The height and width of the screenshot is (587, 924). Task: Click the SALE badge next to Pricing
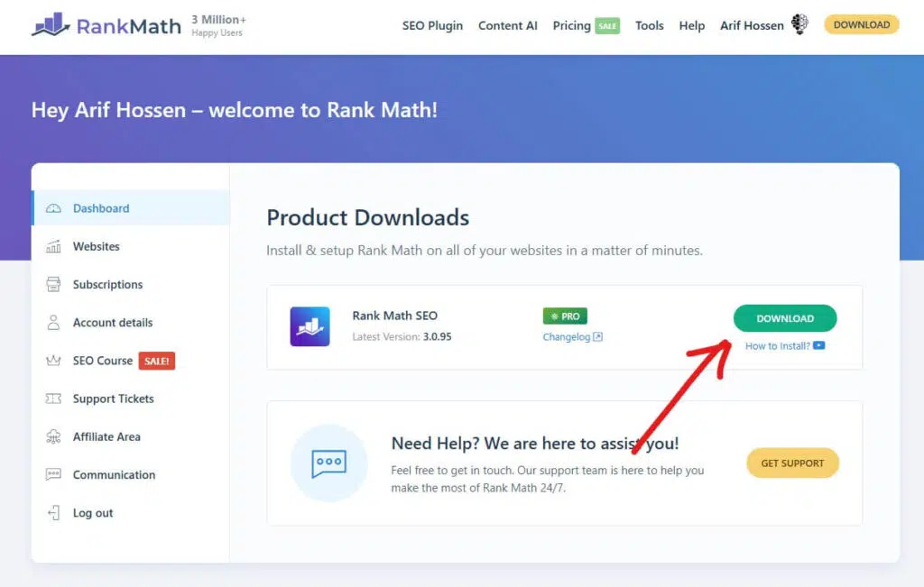pos(606,26)
